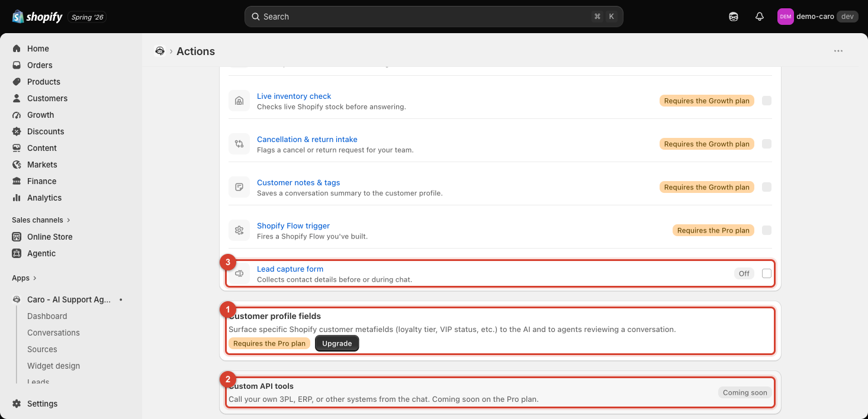The height and width of the screenshot is (419, 868).
Task: Open Sources in Caro submenu
Action: (x=42, y=349)
